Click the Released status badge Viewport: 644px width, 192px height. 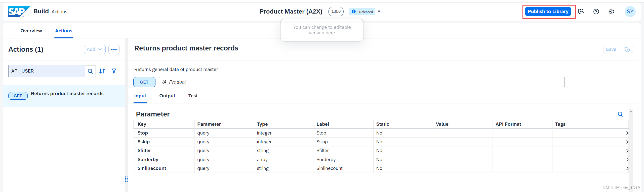[362, 12]
